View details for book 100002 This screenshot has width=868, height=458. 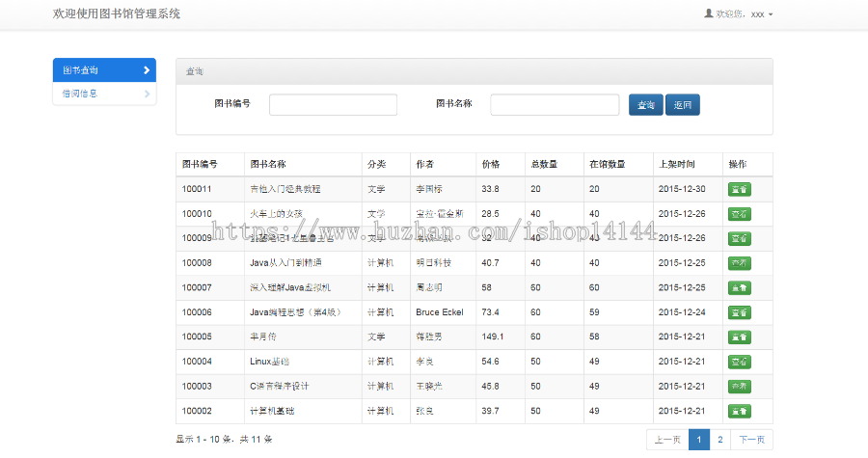740,411
